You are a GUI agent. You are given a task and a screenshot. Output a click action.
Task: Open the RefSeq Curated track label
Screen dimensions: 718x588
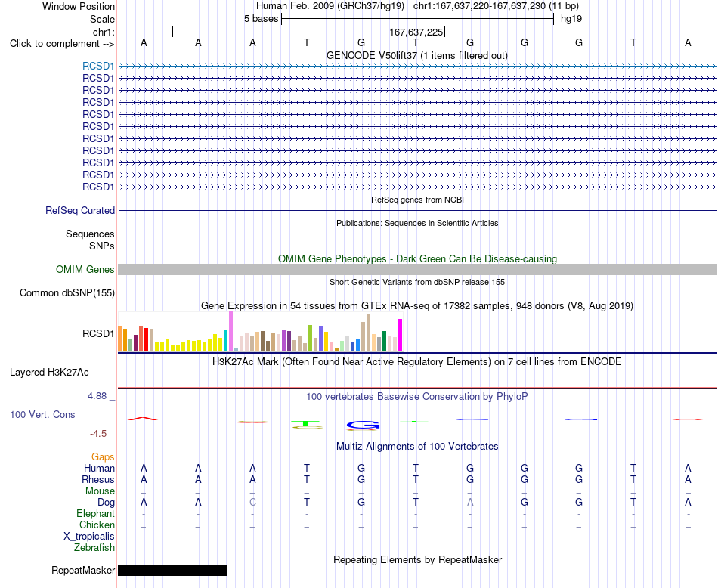(x=80, y=210)
